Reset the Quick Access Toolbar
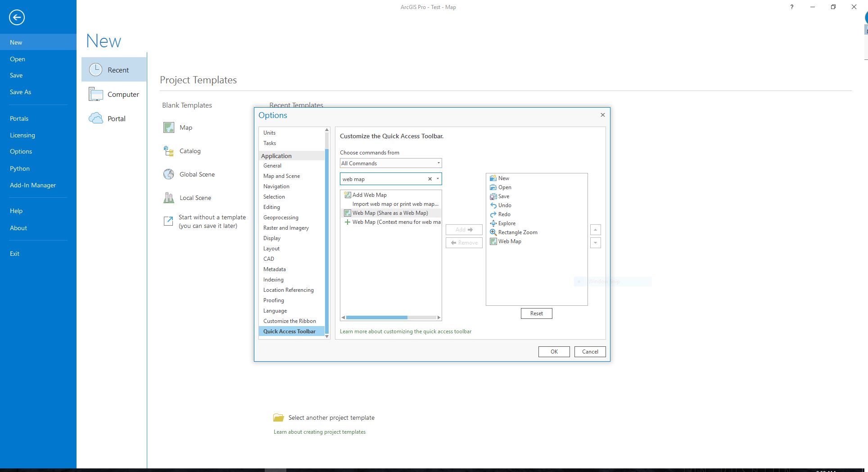Screen dimensions: 868x472 tap(537, 313)
